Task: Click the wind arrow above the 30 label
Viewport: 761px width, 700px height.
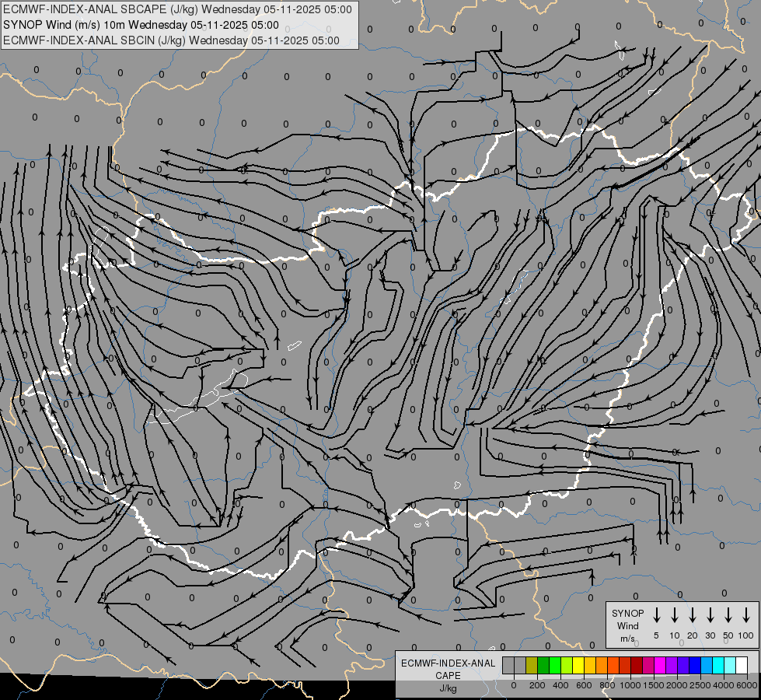Action: [710, 615]
